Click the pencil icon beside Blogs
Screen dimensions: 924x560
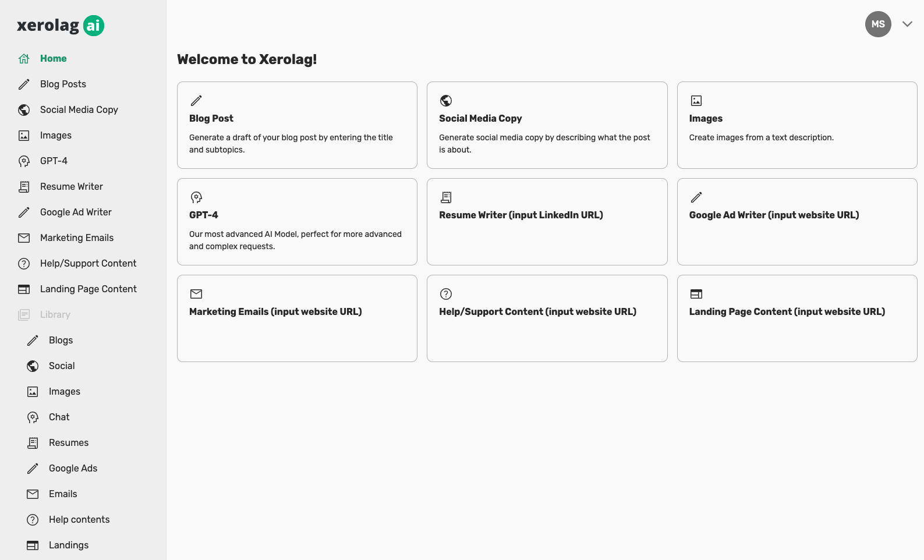click(33, 341)
